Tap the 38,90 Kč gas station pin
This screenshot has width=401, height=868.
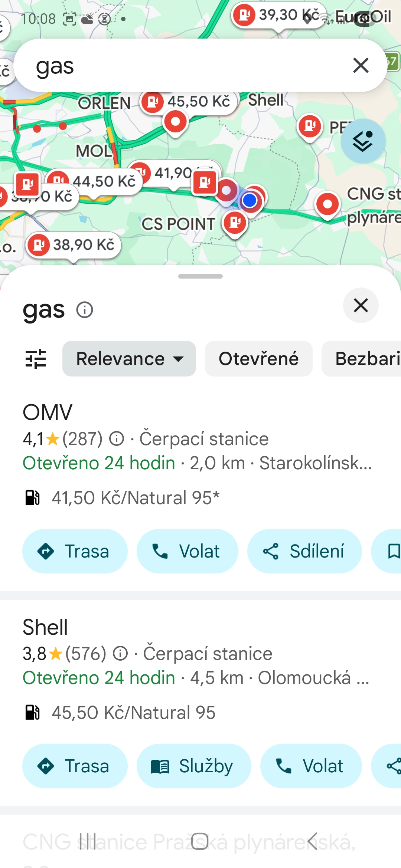click(x=74, y=245)
